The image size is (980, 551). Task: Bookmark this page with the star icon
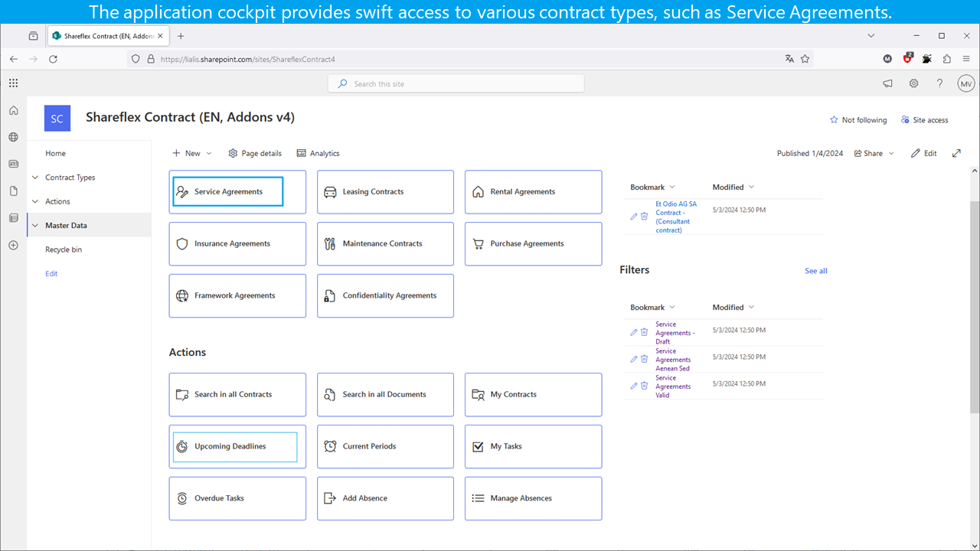pyautogui.click(x=805, y=59)
